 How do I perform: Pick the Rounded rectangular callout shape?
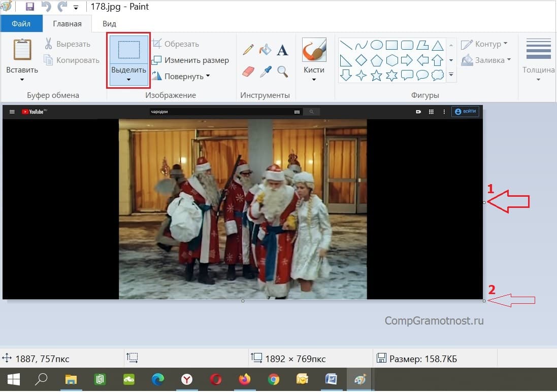[407, 75]
